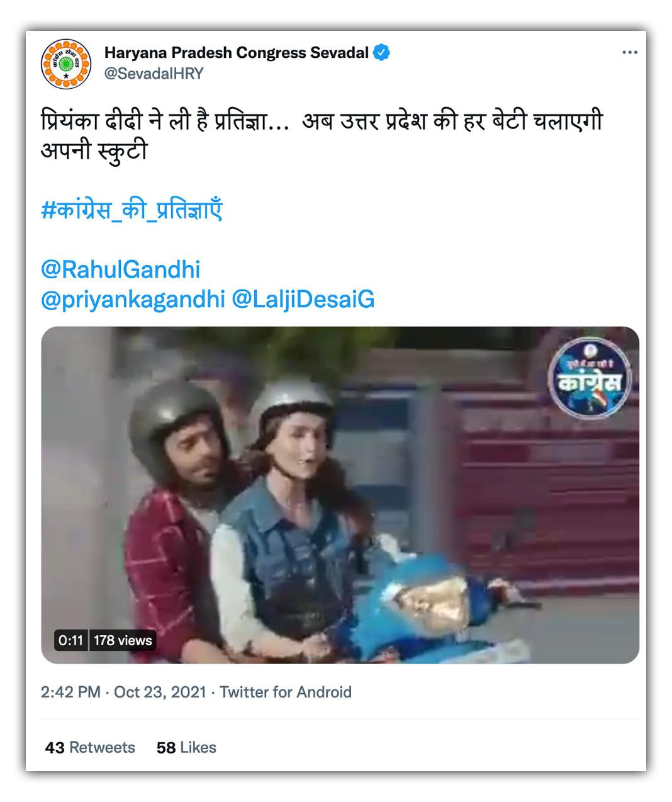Click the 0:11 video duration badge
This screenshot has width=672, height=802.
coord(70,640)
